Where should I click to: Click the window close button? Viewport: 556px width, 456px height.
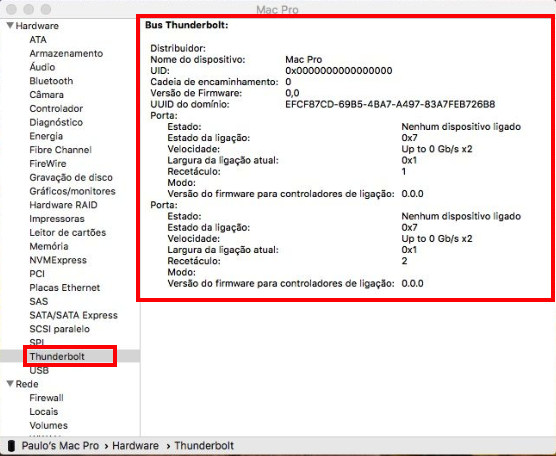(11, 9)
